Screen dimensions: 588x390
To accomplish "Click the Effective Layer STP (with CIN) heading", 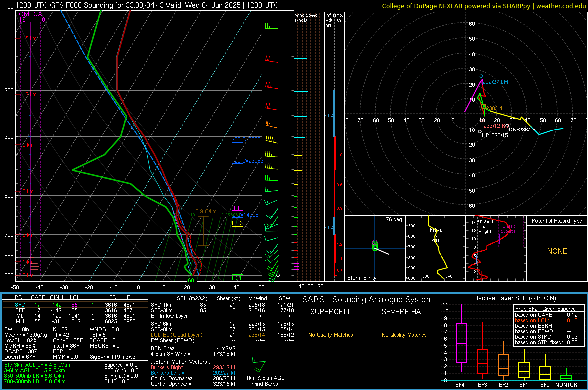I will 514,298.
